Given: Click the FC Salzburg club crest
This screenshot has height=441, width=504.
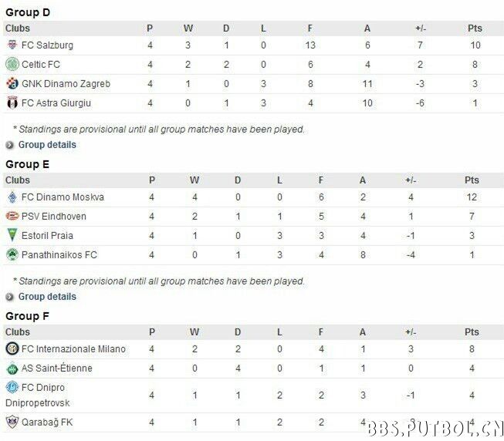Looking at the screenshot, I should [12, 45].
